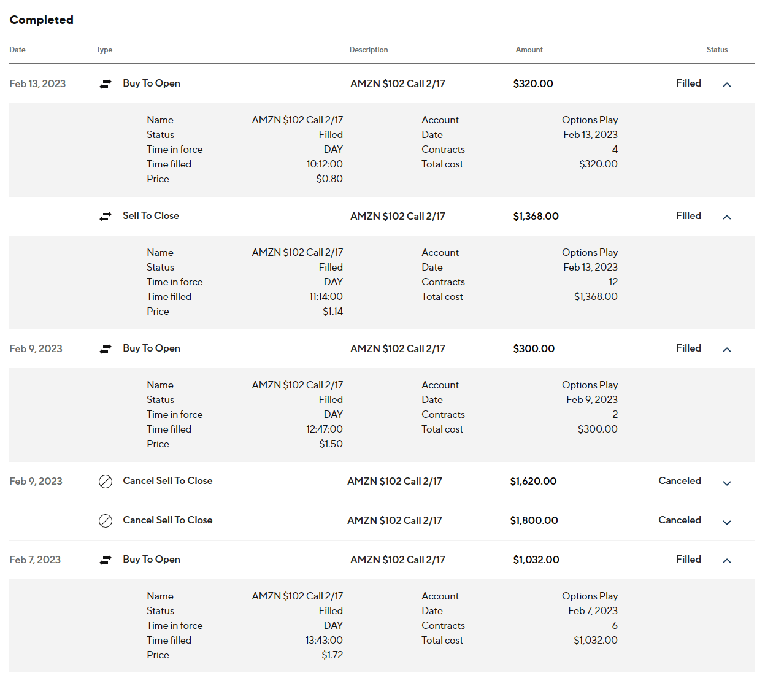
Task: Sort by the Date column header
Action: coord(17,50)
